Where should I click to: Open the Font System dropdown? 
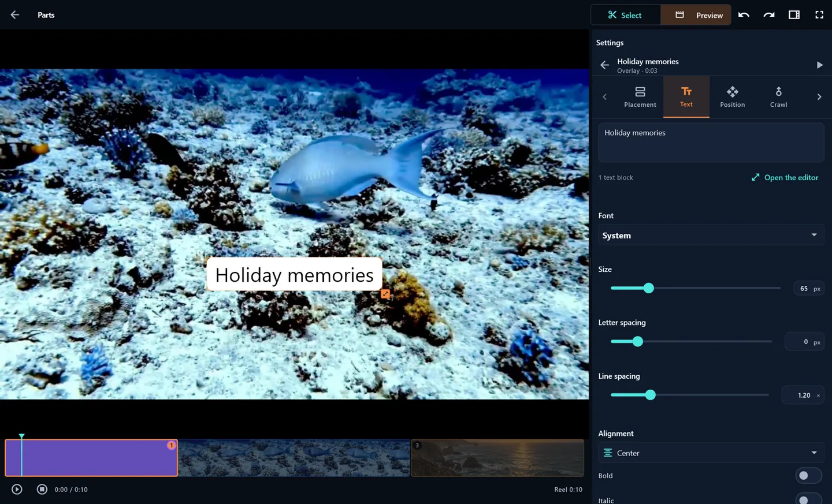tap(711, 236)
